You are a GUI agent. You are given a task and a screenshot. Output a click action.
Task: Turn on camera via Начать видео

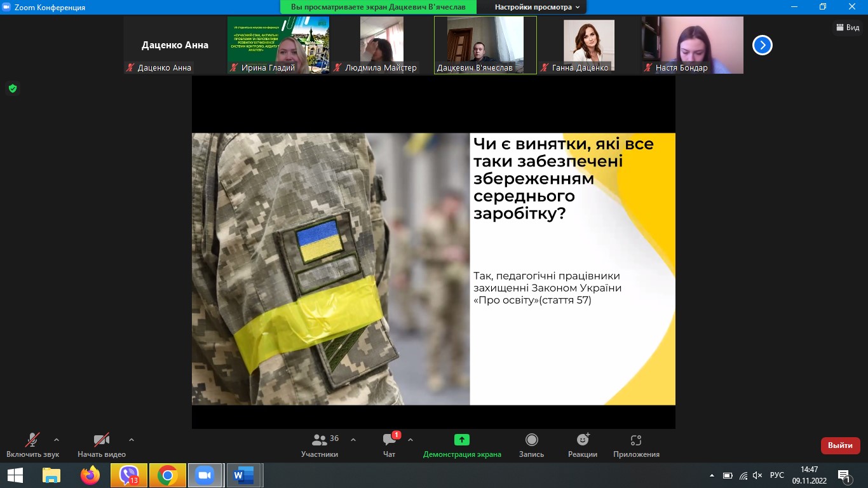point(102,445)
